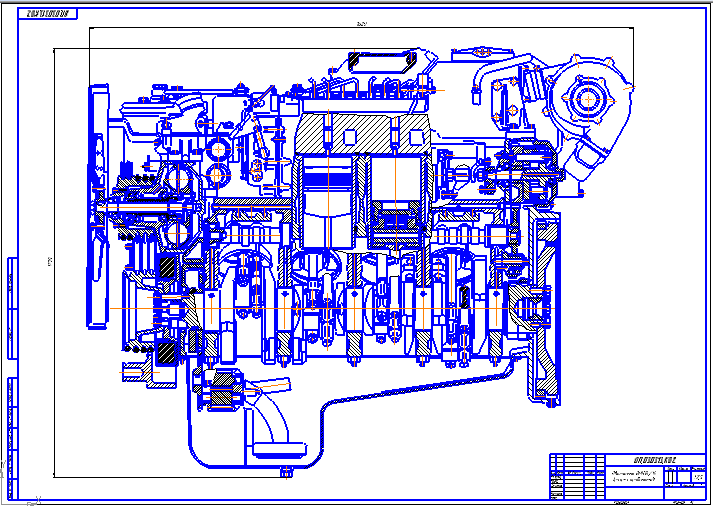Click the overall length dimension value at top
This screenshot has height=506, width=713.
pyautogui.click(x=362, y=24)
